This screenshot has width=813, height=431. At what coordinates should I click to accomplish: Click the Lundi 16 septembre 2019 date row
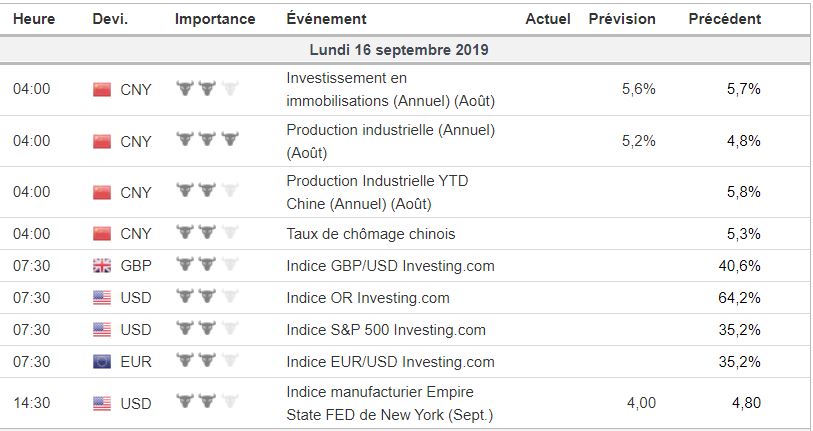pos(399,50)
